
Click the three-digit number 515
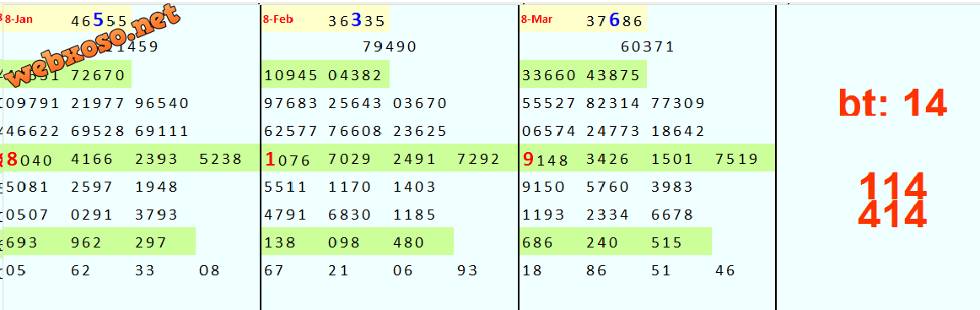pos(666,242)
